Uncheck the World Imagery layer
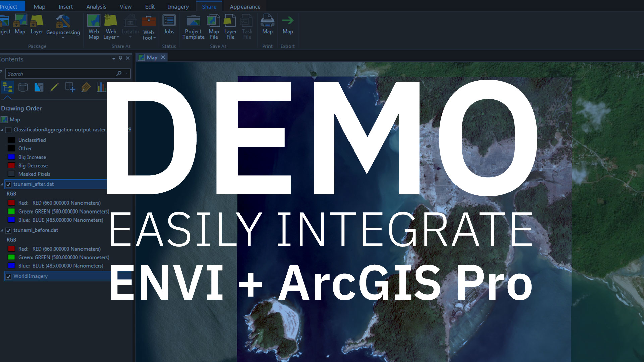Image resolution: width=644 pixels, height=362 pixels. 8,276
